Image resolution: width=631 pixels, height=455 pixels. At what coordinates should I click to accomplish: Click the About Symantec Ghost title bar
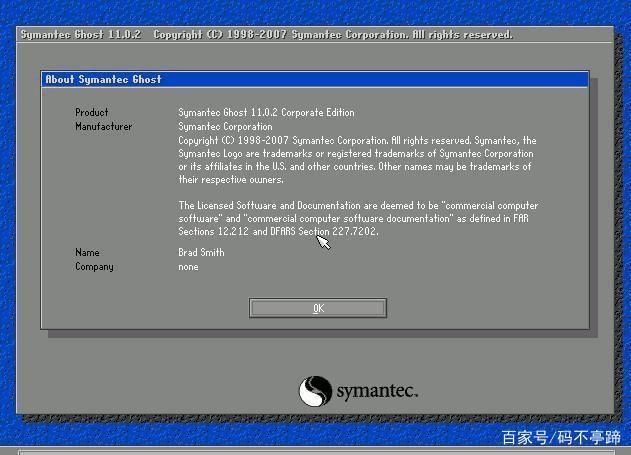click(x=315, y=79)
